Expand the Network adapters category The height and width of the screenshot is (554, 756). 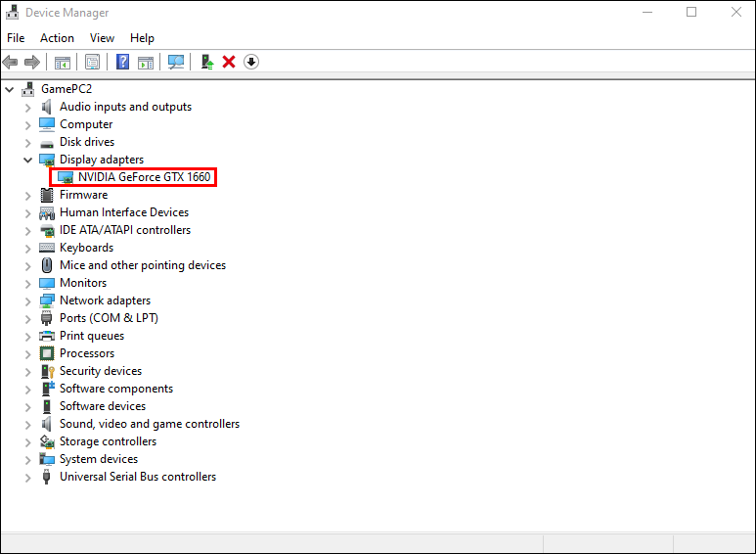[x=28, y=301]
